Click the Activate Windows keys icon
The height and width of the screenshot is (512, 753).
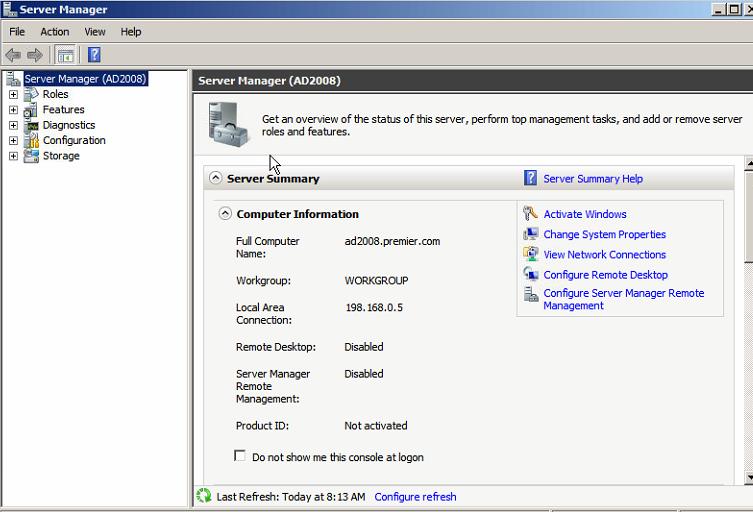tap(530, 214)
